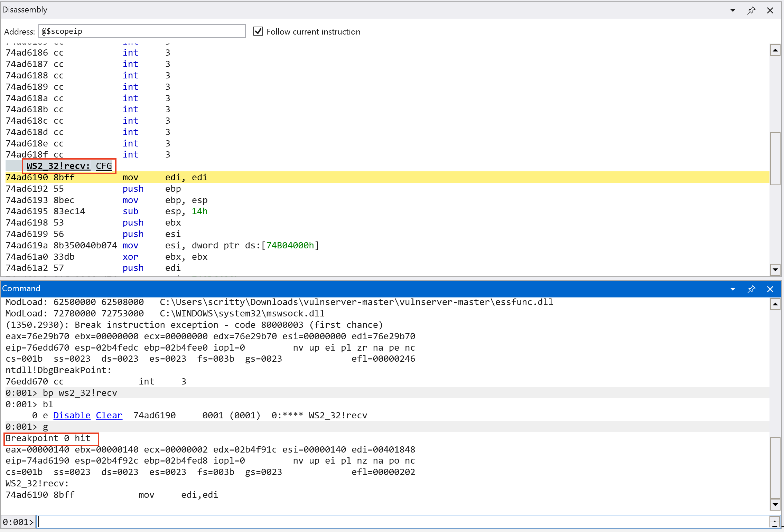Toggle Follow current instruction checkbox
The image size is (784, 532).
258,31
